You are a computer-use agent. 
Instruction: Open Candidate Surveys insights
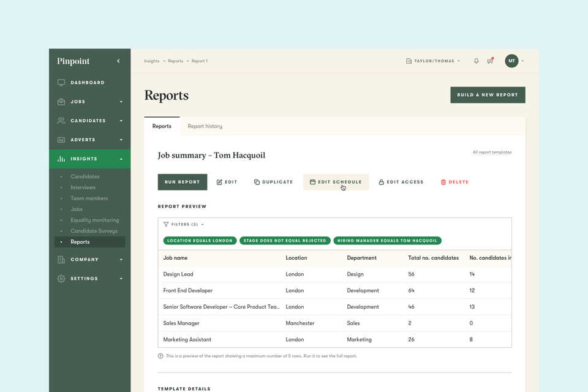[94, 231]
